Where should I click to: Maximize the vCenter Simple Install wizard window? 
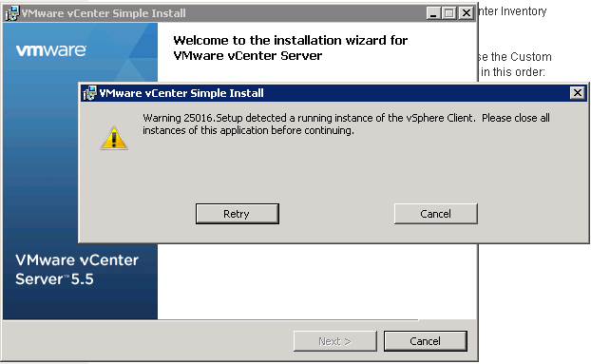448,13
